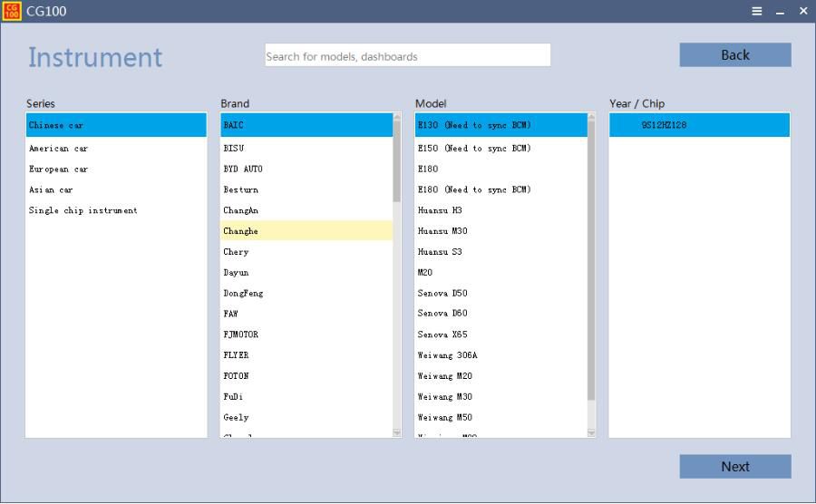Click Model list scroll down arrow
Image resolution: width=816 pixels, height=504 pixels.
pos(591,433)
